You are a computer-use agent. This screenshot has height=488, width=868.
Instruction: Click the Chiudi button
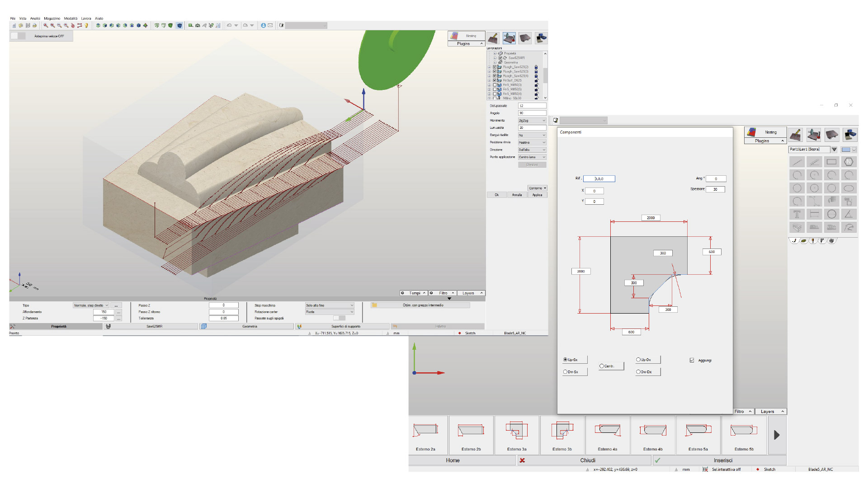click(584, 460)
